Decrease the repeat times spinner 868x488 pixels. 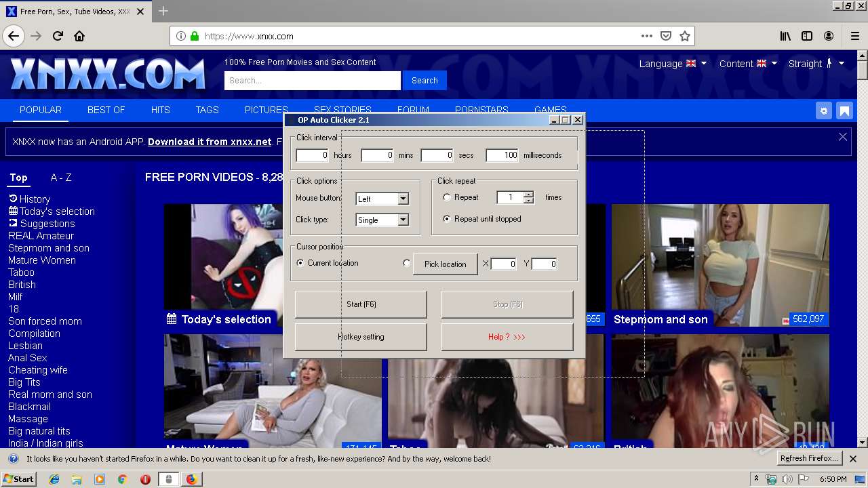pos(529,201)
